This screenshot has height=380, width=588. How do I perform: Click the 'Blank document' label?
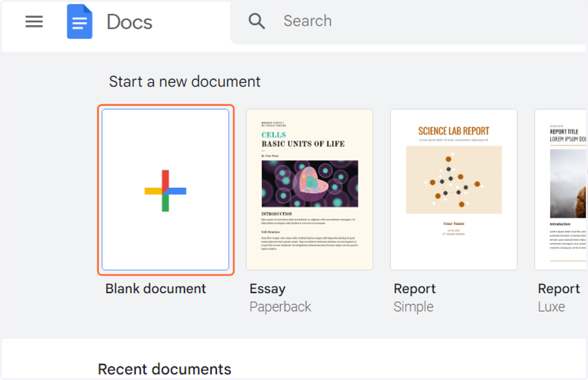[156, 288]
